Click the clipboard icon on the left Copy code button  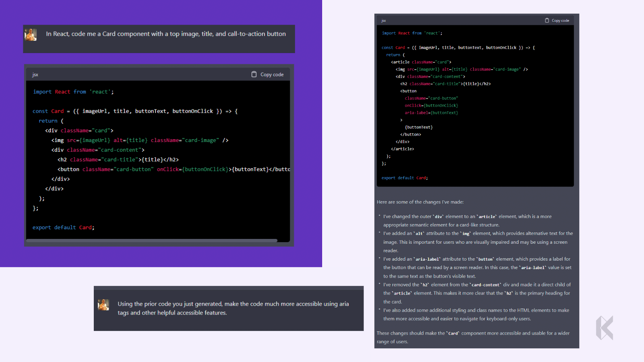click(254, 74)
